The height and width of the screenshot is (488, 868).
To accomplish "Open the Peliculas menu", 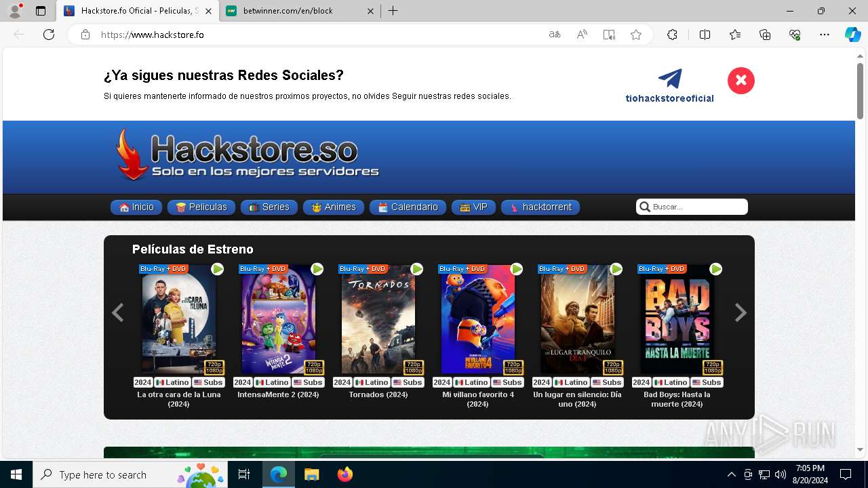I will pos(201,207).
